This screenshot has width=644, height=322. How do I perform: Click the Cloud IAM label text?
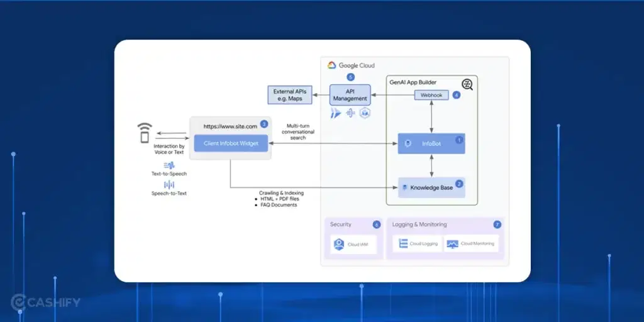357,245
